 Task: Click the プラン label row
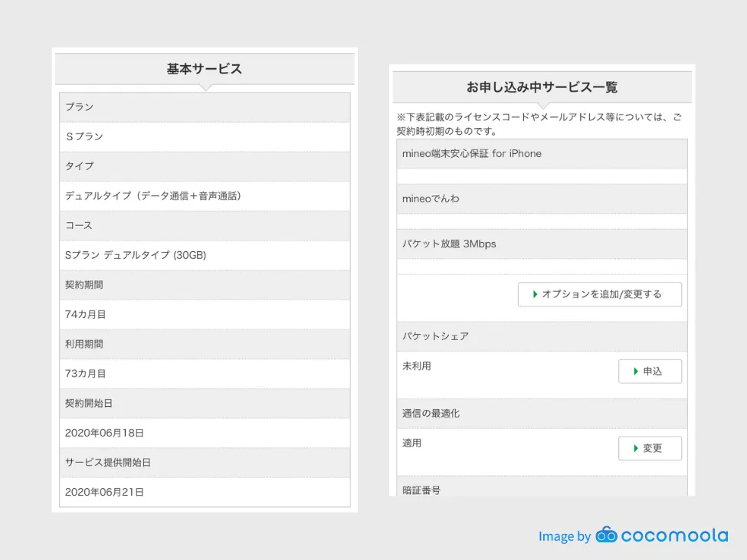tap(205, 107)
